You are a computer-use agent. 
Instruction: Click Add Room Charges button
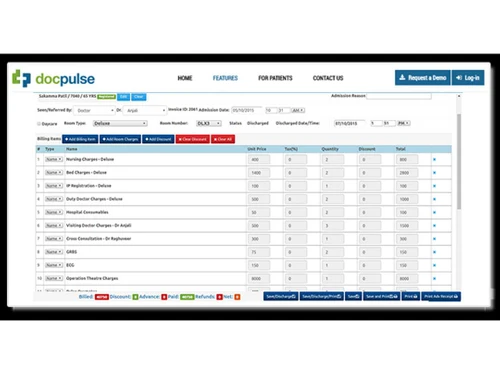click(120, 139)
